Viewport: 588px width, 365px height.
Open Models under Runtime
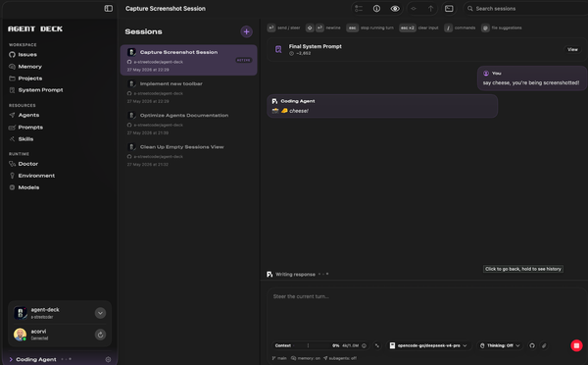pyautogui.click(x=24, y=187)
